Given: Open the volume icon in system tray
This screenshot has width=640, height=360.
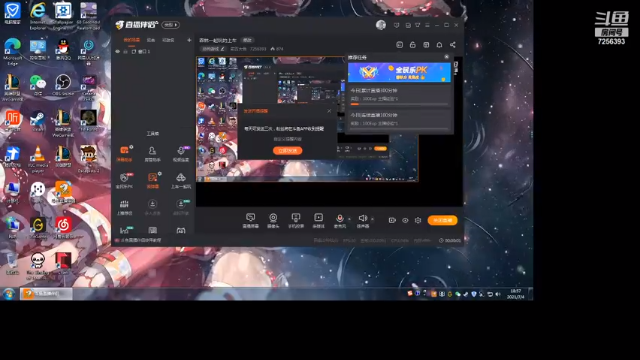Looking at the screenshot, I should click(498, 294).
